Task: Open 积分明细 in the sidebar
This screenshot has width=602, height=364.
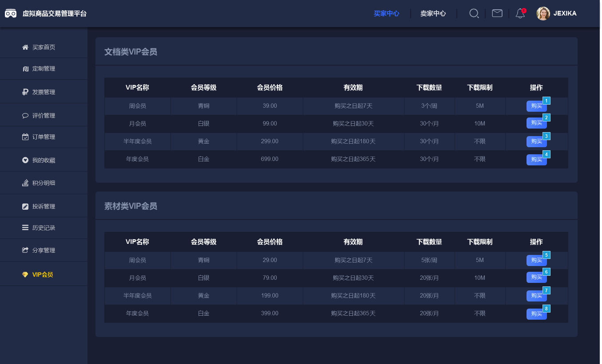Action: [44, 183]
